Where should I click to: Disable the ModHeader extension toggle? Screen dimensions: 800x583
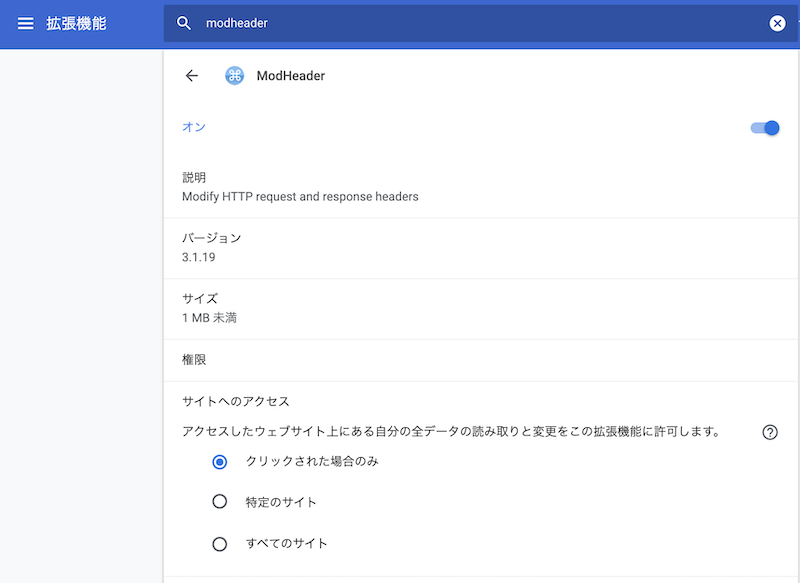763,127
